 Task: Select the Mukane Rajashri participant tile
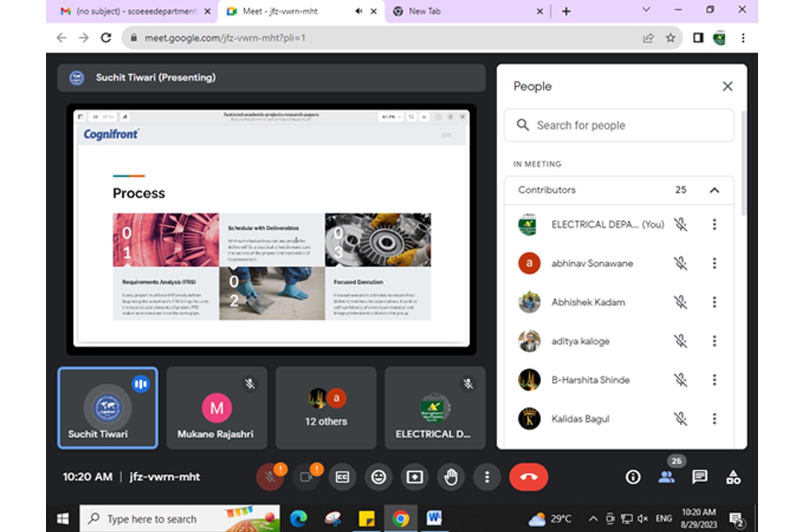[x=216, y=407]
